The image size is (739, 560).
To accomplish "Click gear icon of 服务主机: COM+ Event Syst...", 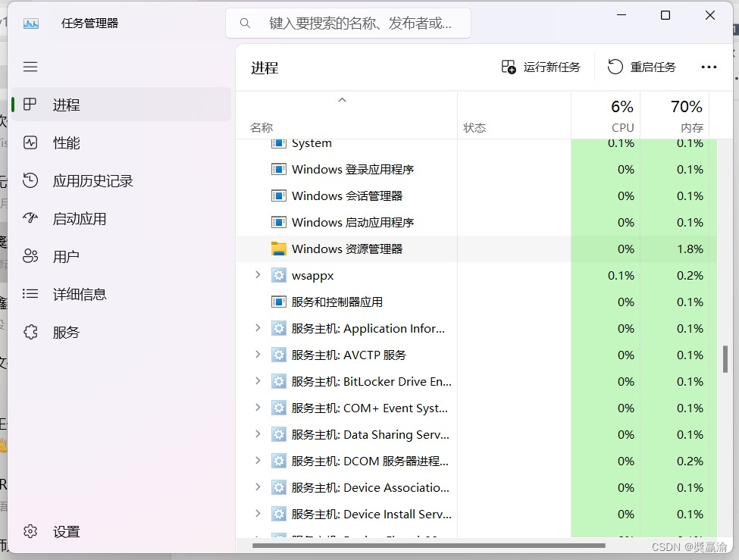I will point(278,408).
